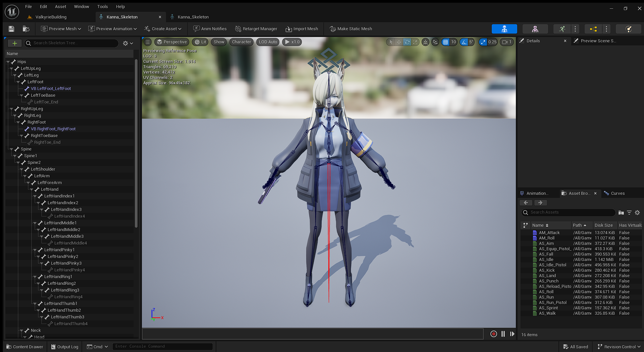Click the green add button in Skeleton Tree
Screen dimensions: 644x352
coord(14,43)
